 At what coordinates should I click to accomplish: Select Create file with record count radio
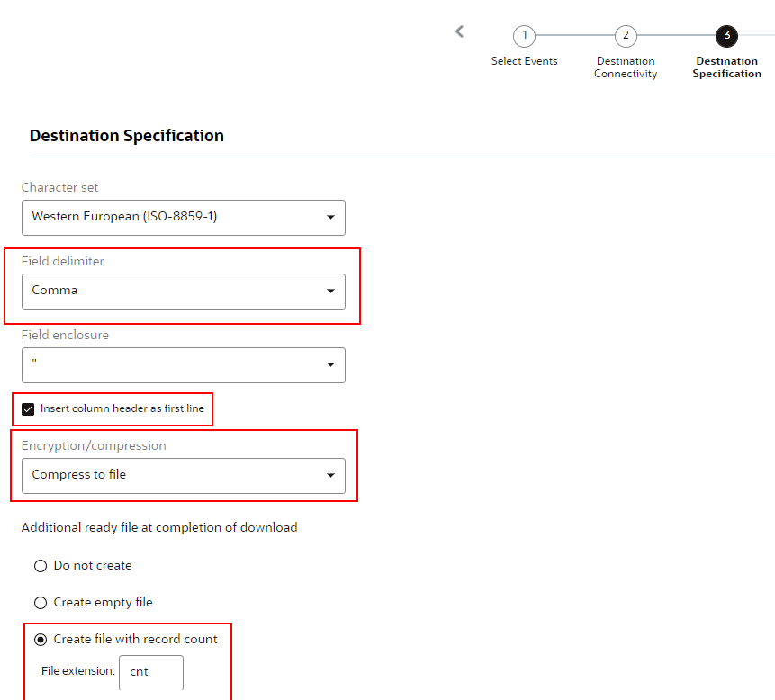(x=41, y=640)
